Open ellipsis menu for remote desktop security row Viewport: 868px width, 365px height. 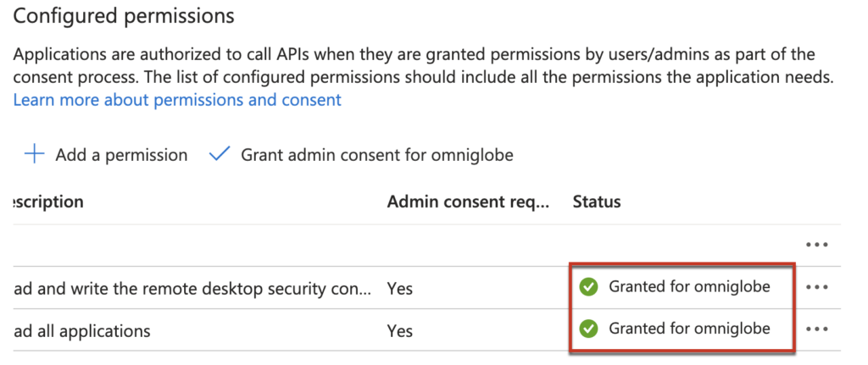[x=816, y=287]
